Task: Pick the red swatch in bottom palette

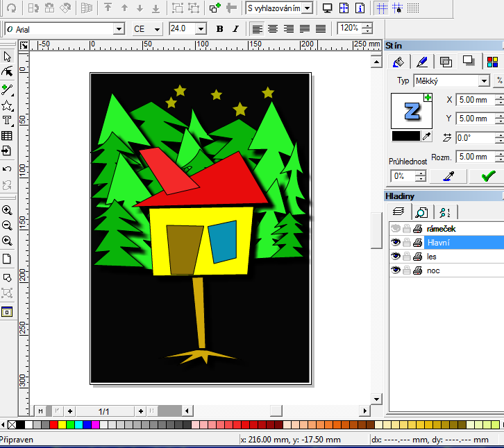Action: pyautogui.click(x=53, y=425)
